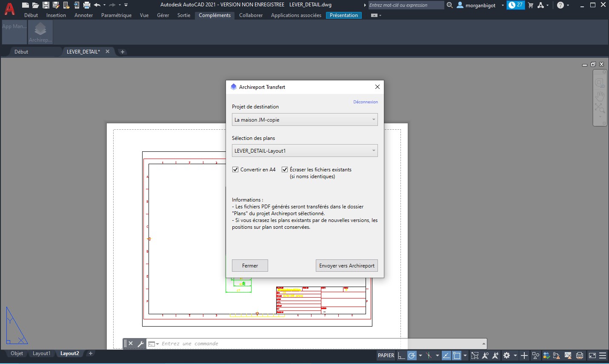Viewport: 609px width, 364px height.
Task: Click Envoyer vers Archireport button
Action: click(x=347, y=266)
